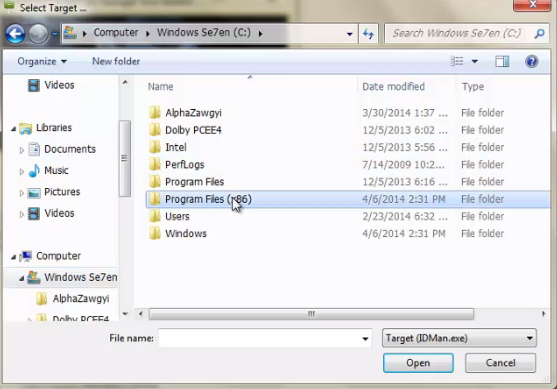Click the navigation pane scroll up arrow
This screenshot has height=389, width=557.
point(125,82)
